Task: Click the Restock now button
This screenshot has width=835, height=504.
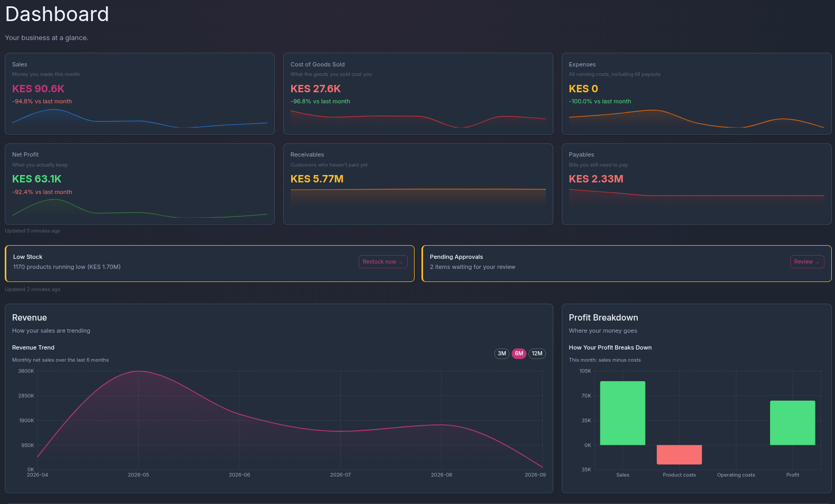Action: tap(383, 261)
